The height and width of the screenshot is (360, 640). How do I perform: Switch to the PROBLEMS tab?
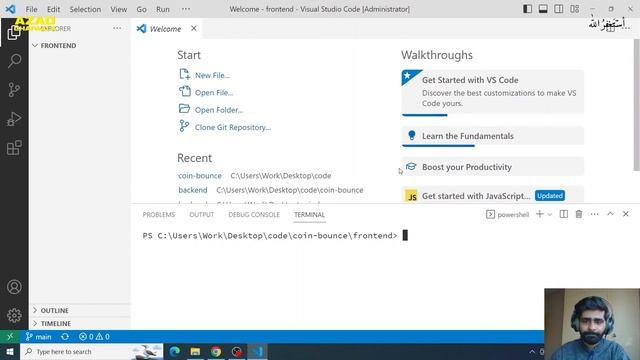159,215
